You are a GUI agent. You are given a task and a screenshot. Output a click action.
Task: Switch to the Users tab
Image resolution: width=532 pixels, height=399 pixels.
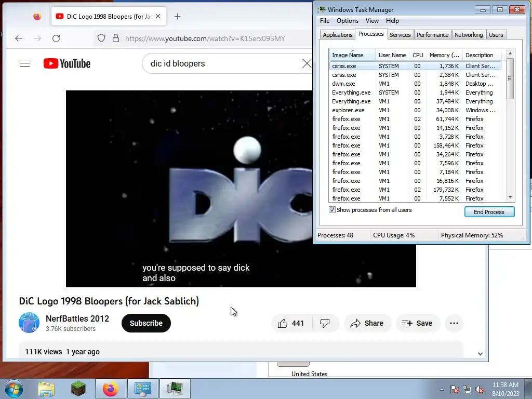pyautogui.click(x=496, y=35)
